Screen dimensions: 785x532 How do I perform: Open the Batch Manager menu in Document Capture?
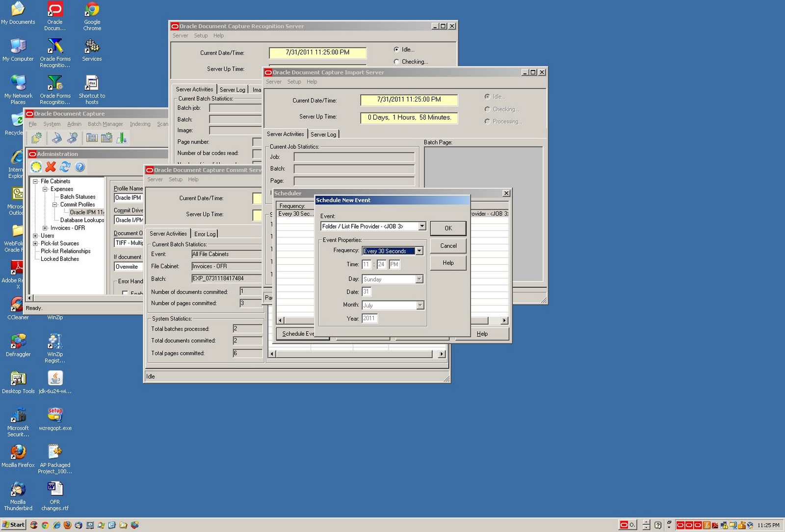(x=105, y=124)
